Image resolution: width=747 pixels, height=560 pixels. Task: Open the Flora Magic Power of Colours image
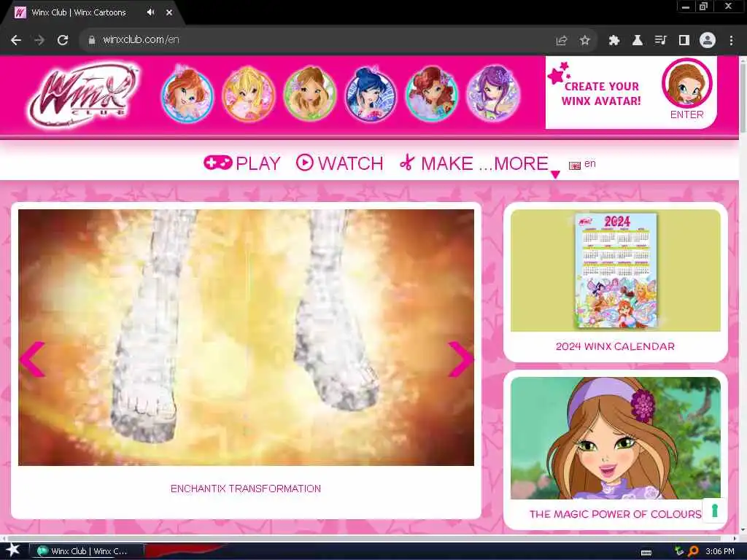616,438
